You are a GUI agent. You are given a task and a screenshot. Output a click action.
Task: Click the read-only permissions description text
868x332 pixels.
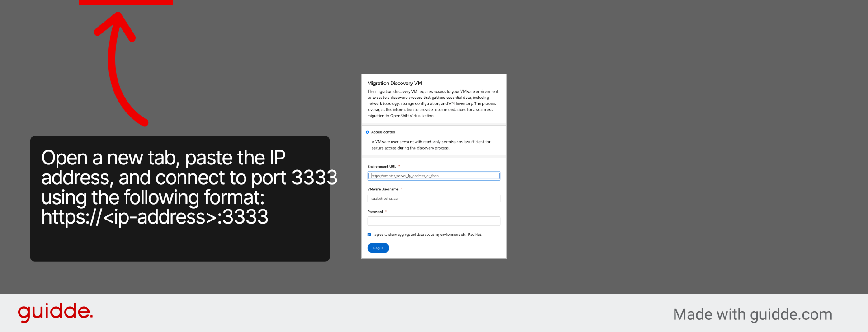pos(431,145)
